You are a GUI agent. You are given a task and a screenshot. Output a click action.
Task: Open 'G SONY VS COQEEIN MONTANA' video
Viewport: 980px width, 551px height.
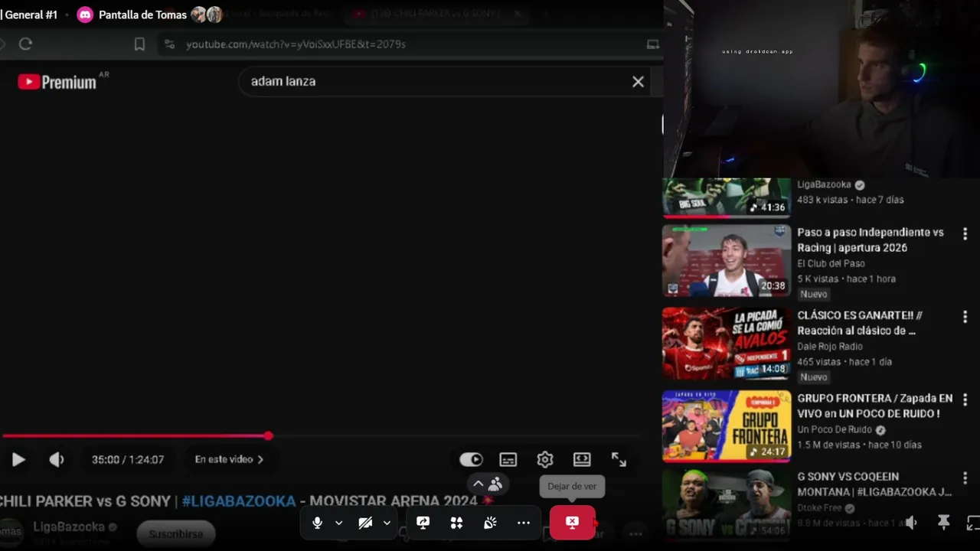pyautogui.click(x=874, y=484)
